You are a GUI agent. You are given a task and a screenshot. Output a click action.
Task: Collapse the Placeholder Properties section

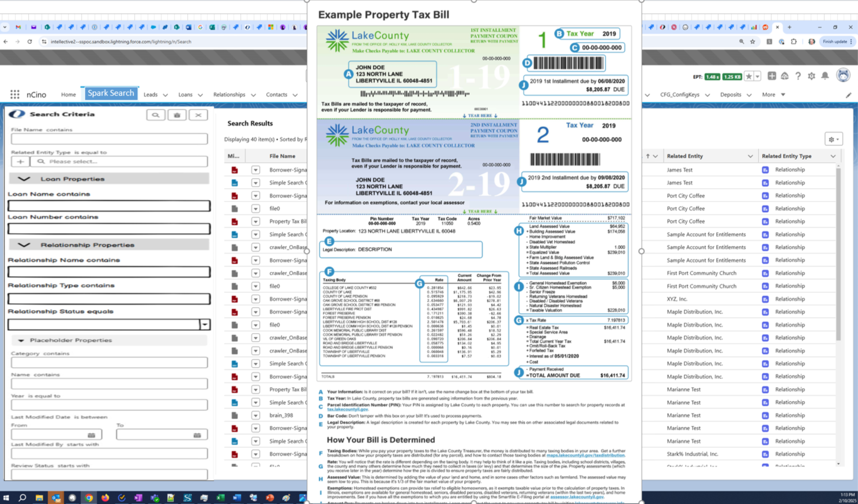tap(21, 340)
